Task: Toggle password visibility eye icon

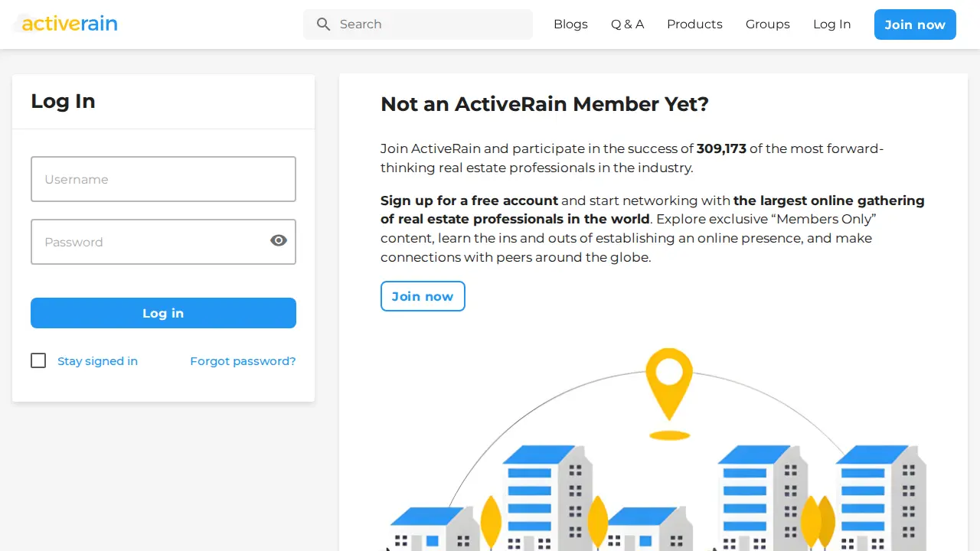Action: [279, 241]
